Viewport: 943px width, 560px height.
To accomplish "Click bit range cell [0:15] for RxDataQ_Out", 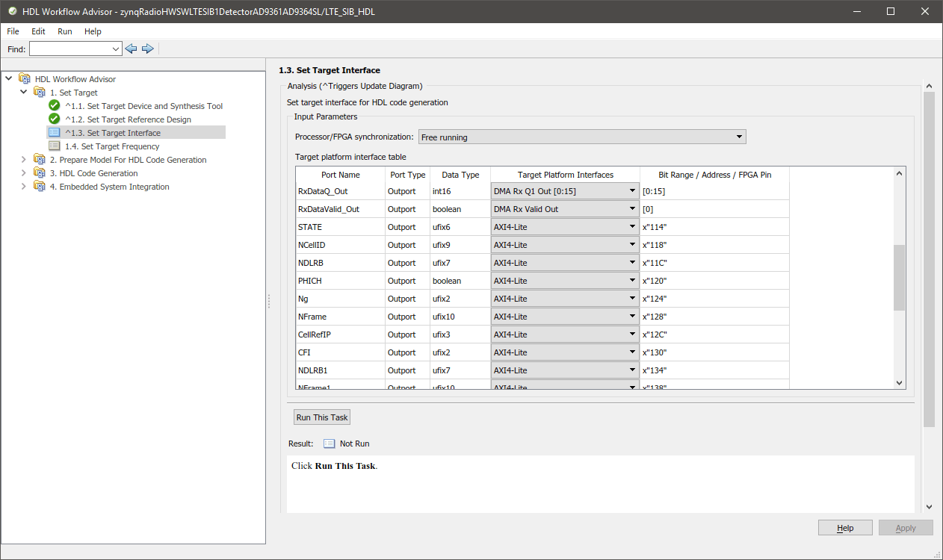I will 714,191.
